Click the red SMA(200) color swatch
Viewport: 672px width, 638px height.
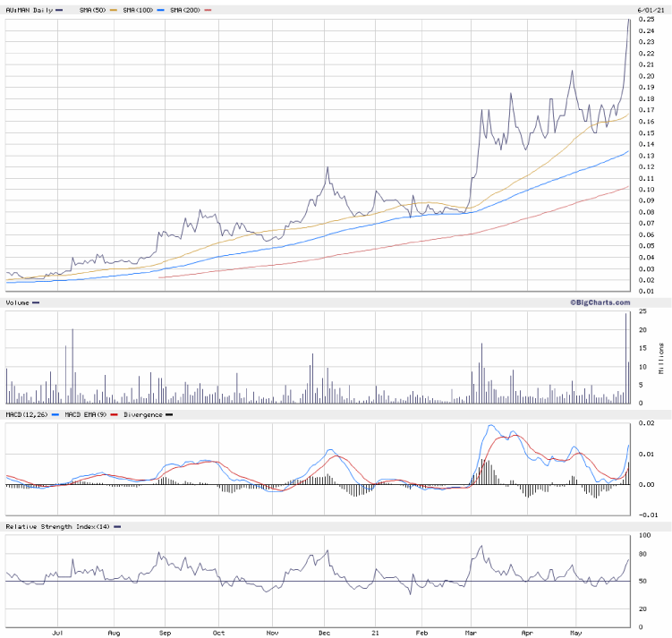coord(209,10)
